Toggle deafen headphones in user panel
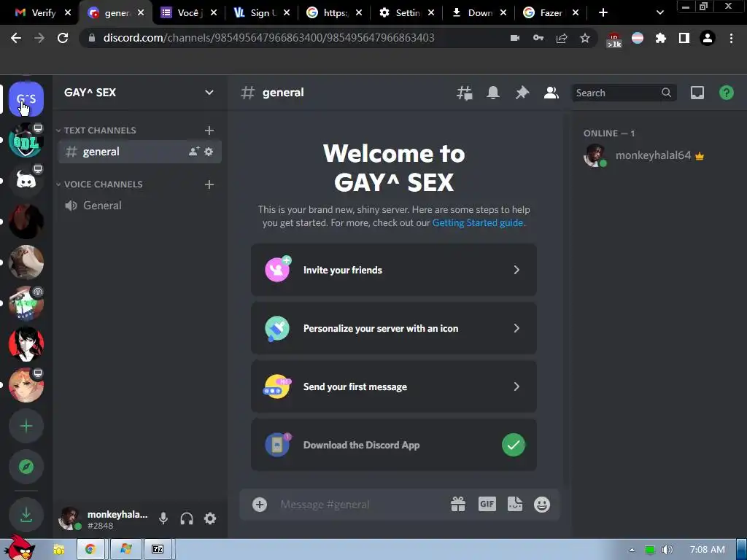The height and width of the screenshot is (560, 747). pos(187,518)
